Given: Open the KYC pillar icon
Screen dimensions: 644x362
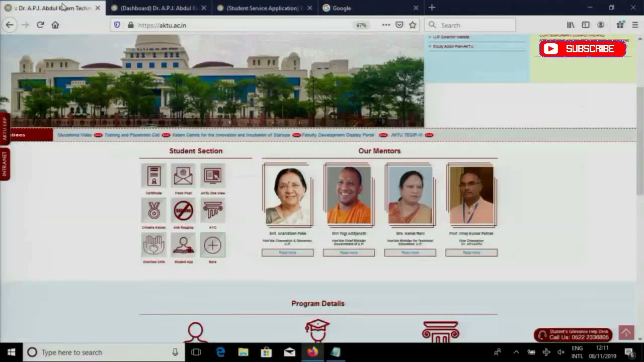Looking at the screenshot, I should pyautogui.click(x=213, y=210).
